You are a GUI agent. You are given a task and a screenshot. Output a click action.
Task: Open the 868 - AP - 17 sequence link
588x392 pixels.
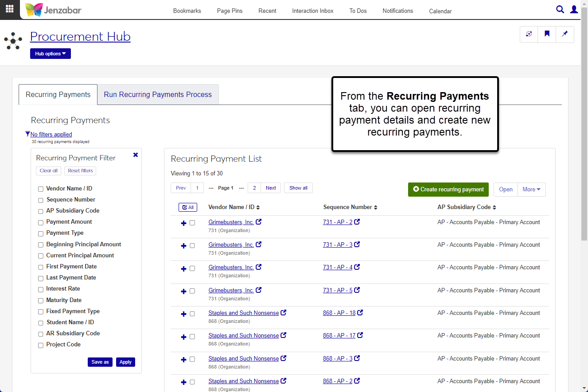[339, 336]
